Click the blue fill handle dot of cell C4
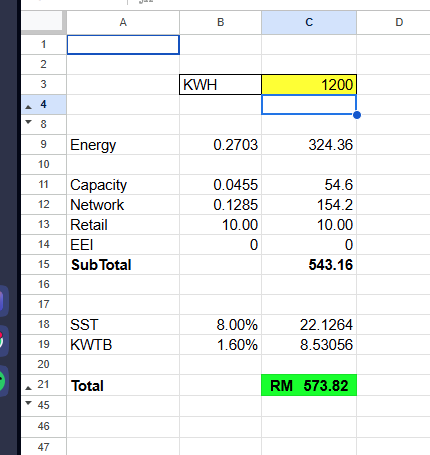Screen dimensions: 430x455 click(x=357, y=115)
